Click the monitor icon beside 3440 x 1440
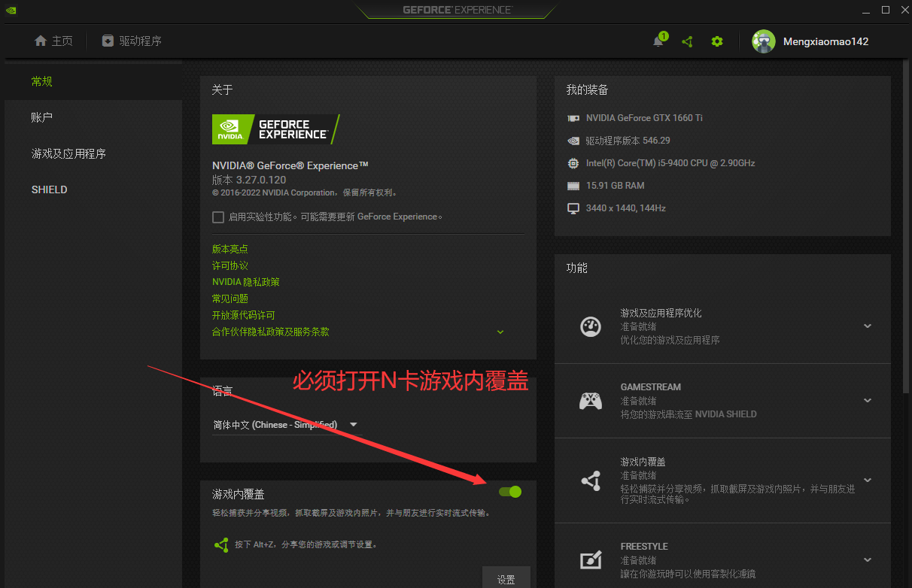 click(x=573, y=208)
